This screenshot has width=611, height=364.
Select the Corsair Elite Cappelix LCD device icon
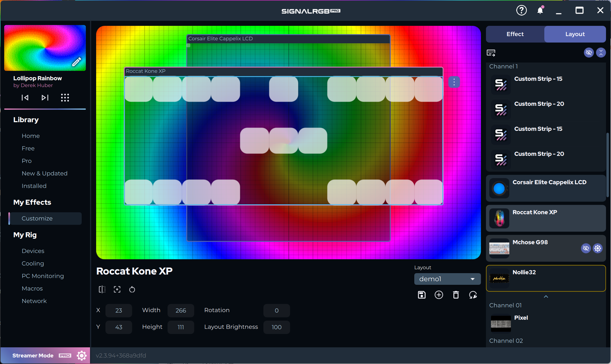(499, 188)
